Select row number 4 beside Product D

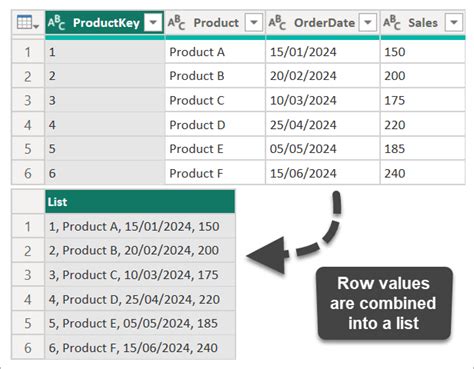[x=28, y=125]
